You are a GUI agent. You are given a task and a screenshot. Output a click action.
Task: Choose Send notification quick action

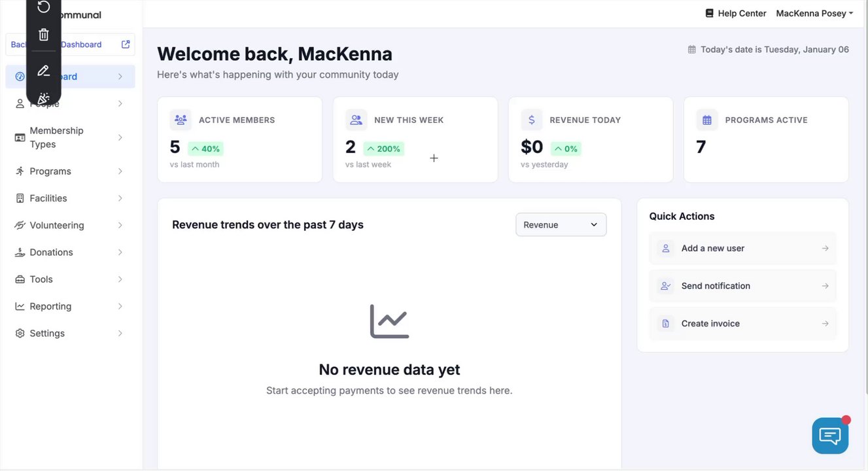pyautogui.click(x=742, y=286)
